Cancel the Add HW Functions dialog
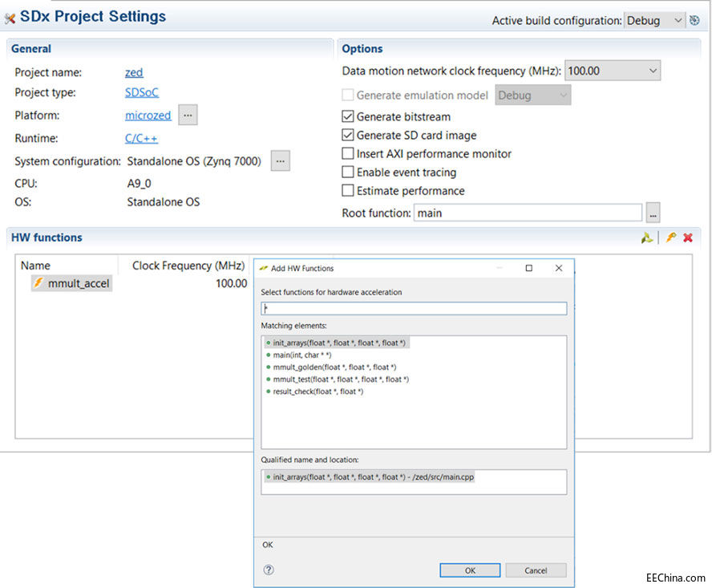The height and width of the screenshot is (588, 712). (x=536, y=570)
